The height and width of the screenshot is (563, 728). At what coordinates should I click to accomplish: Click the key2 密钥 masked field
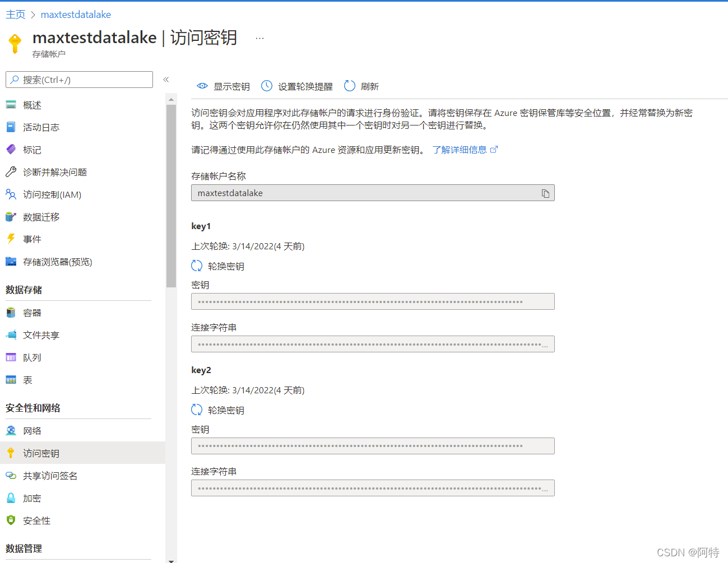pos(373,446)
